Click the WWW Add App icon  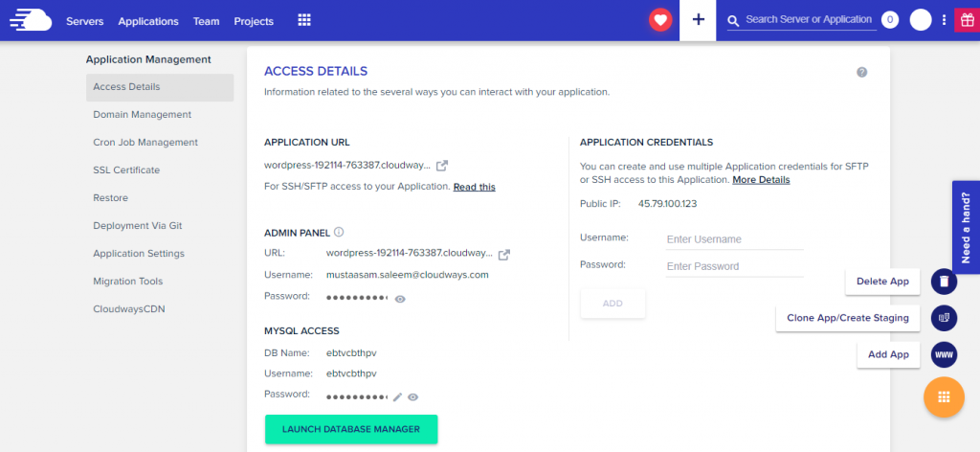tap(944, 354)
